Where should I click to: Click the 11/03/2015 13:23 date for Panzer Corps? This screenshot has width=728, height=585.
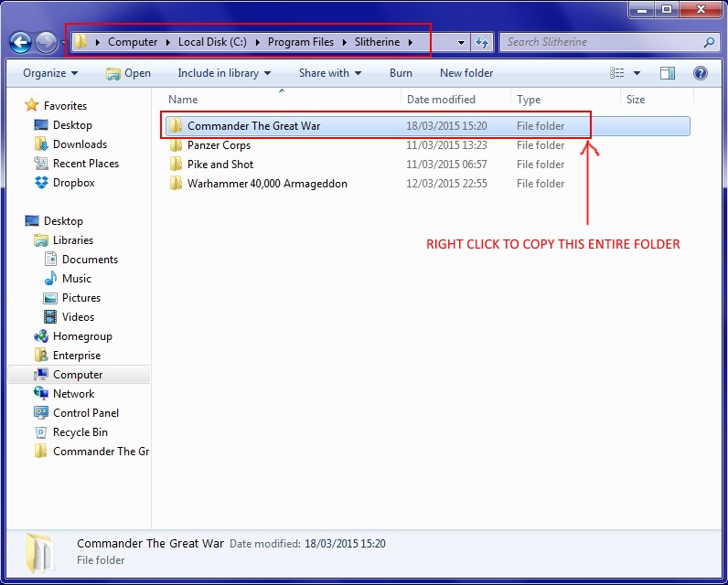pos(446,145)
